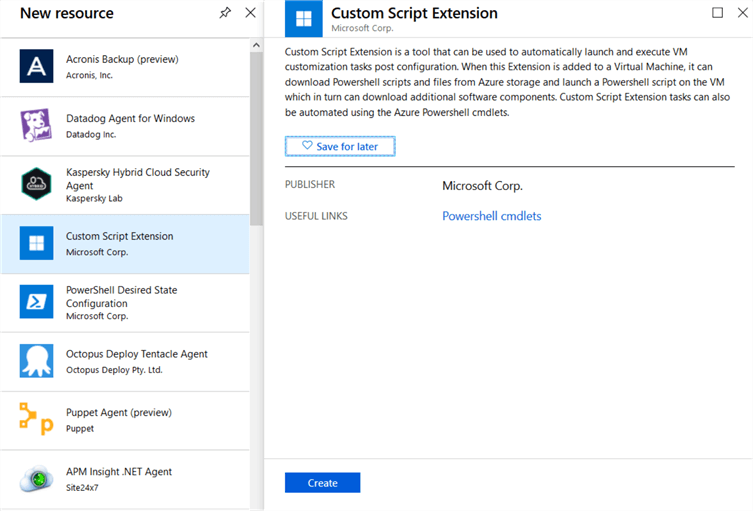Click the Octopus Deploy Tentacle icon
The width and height of the screenshot is (753, 511).
[36, 361]
